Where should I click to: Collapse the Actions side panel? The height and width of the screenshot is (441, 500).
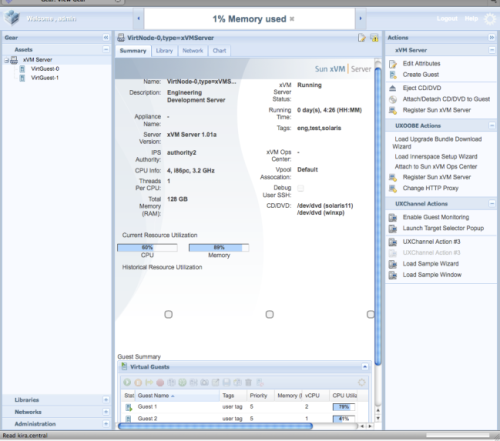pyautogui.click(x=492, y=37)
